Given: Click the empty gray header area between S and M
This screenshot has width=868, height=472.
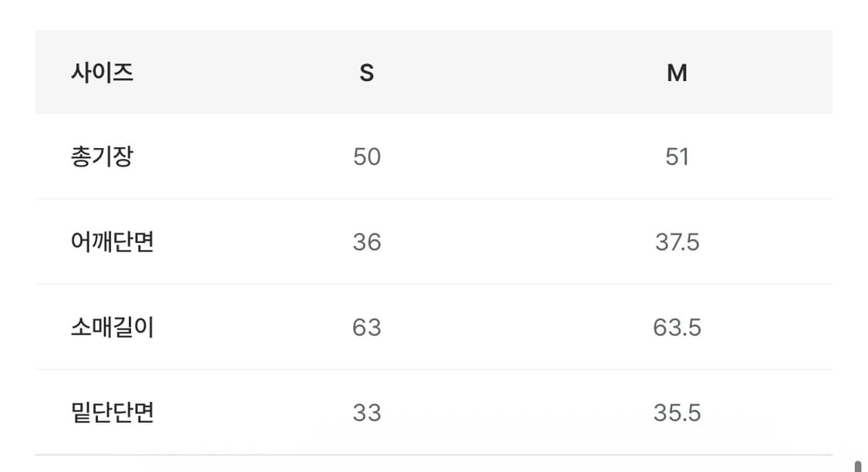Looking at the screenshot, I should (x=522, y=73).
